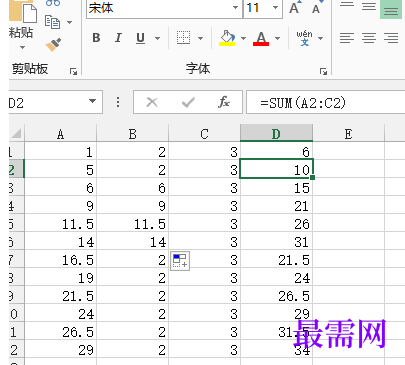Select cell D1 with value 6
This screenshot has width=405, height=365.
click(x=276, y=151)
